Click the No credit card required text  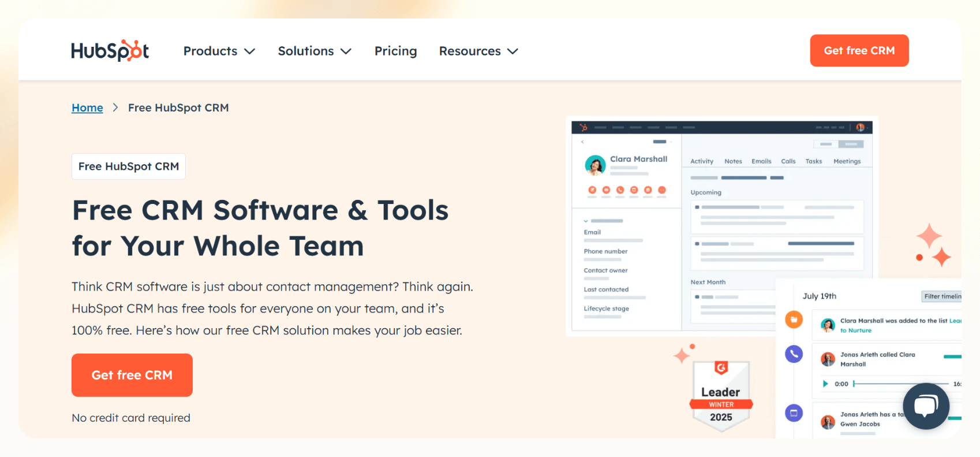point(131,418)
